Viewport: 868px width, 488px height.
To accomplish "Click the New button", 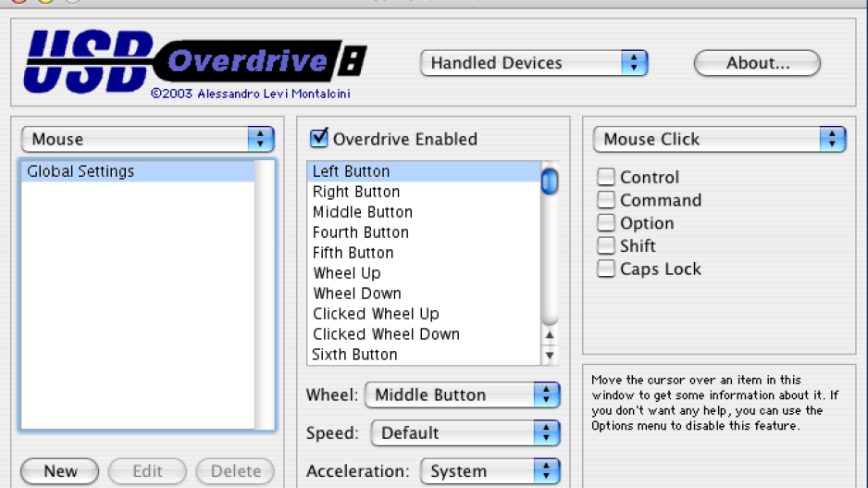I will click(60, 470).
